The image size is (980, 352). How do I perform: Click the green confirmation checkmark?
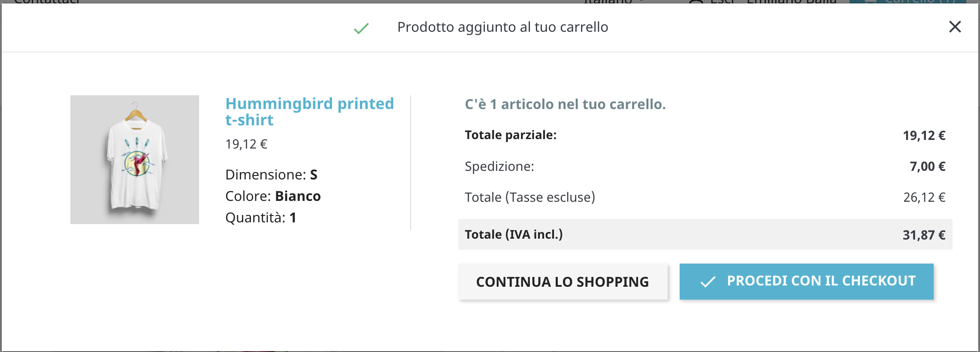pos(360,27)
